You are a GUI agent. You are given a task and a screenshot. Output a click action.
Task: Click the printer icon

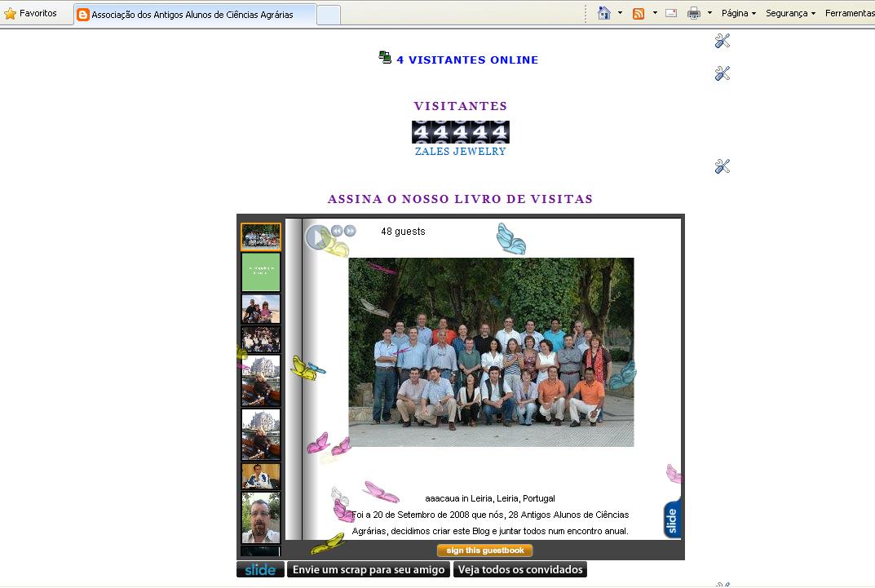point(694,13)
